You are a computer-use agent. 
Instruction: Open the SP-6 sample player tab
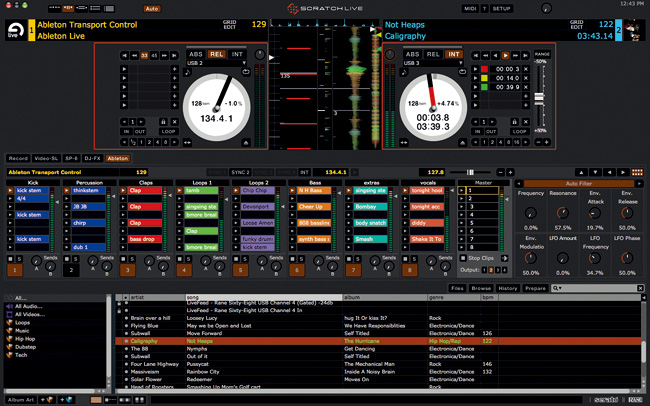(71, 158)
